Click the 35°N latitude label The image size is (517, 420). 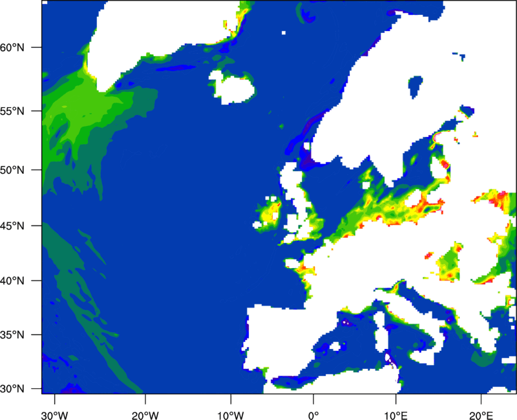tap(12, 335)
